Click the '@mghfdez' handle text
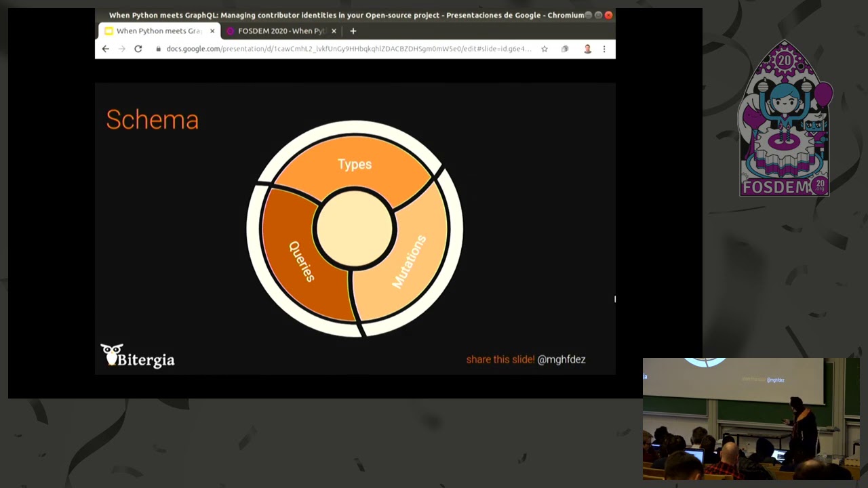Viewport: 868px width, 488px height. (561, 359)
